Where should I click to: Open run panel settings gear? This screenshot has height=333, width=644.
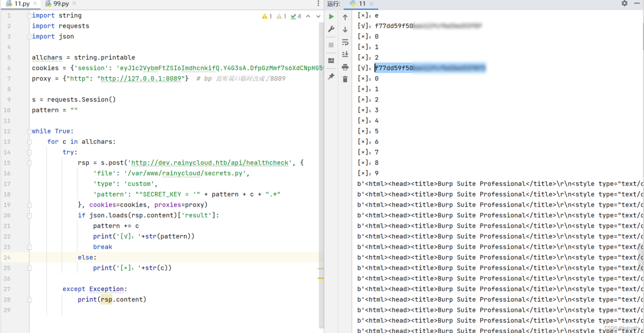[x=625, y=4]
